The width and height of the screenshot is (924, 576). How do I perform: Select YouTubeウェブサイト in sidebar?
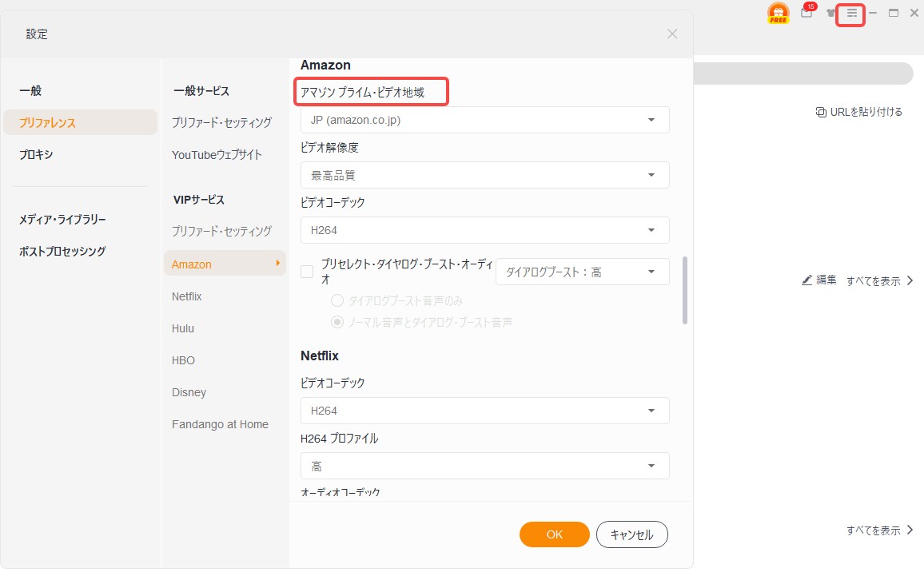pyautogui.click(x=217, y=155)
